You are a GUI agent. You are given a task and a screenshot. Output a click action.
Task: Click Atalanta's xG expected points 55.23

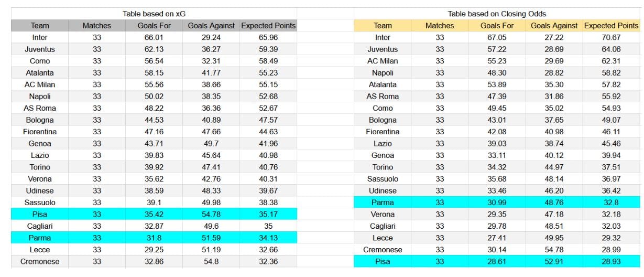(x=268, y=73)
